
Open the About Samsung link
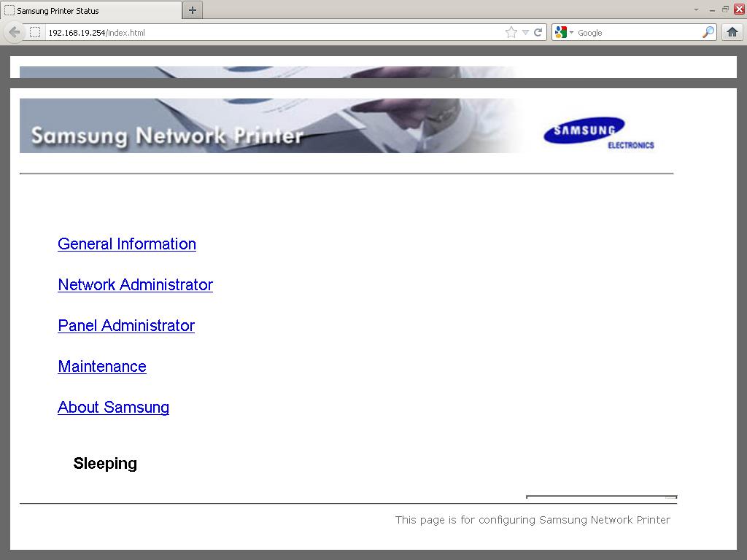pyautogui.click(x=113, y=407)
